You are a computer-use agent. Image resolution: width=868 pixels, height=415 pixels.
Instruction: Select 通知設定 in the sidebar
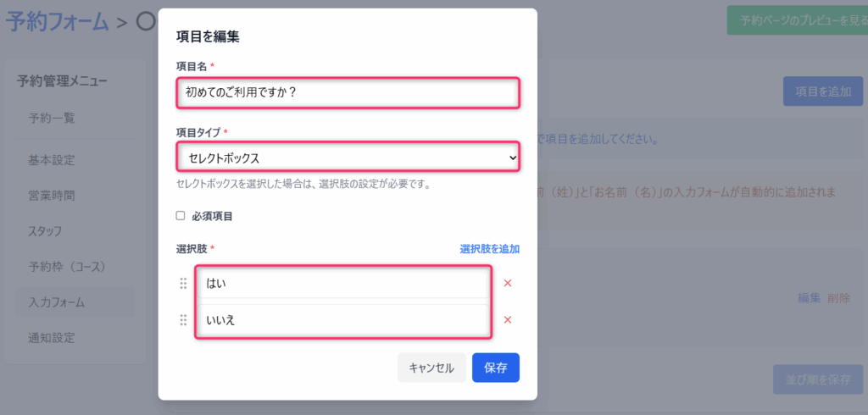tap(52, 338)
